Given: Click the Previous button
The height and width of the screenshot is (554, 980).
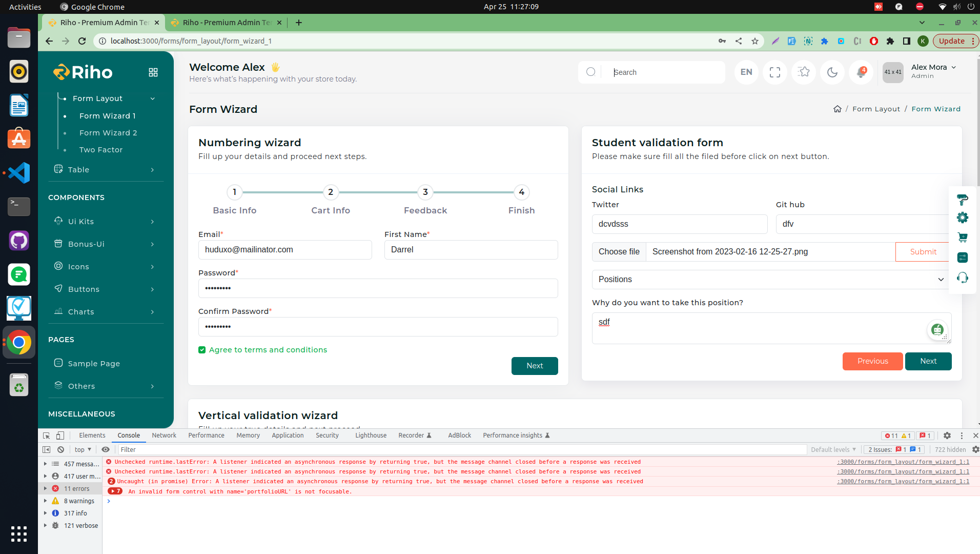Looking at the screenshot, I should 872,361.
